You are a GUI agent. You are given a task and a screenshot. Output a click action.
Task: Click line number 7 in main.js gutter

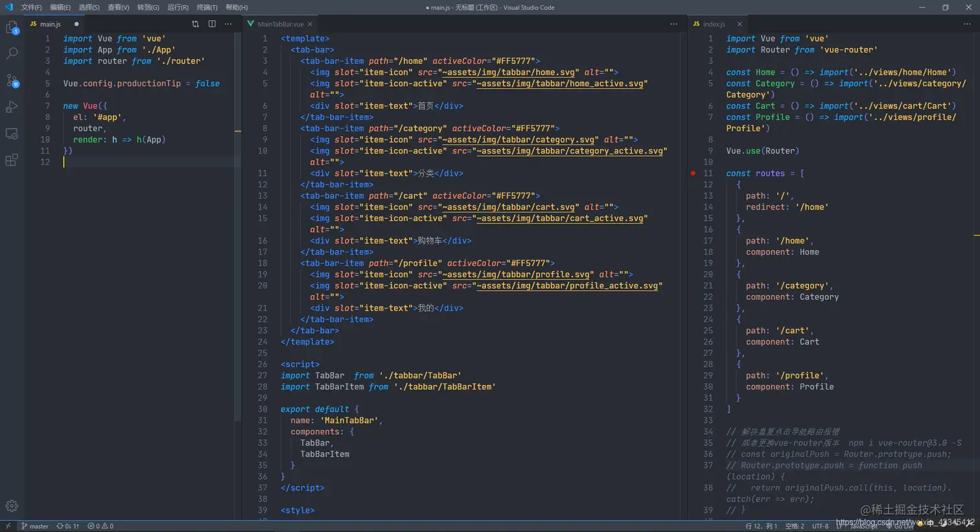[x=47, y=106]
